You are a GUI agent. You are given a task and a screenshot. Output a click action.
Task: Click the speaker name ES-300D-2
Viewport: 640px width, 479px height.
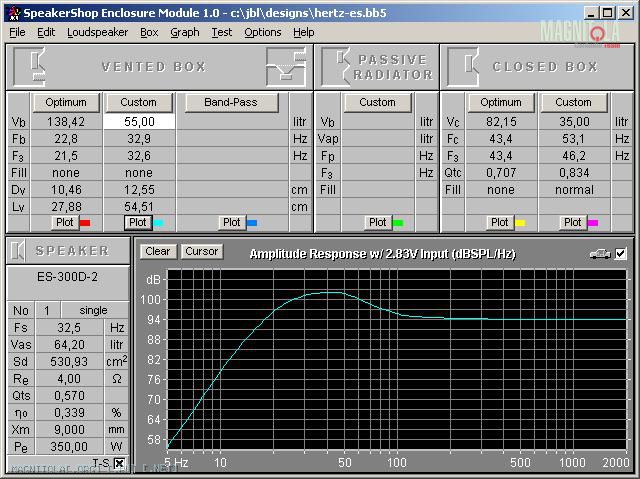tap(67, 277)
